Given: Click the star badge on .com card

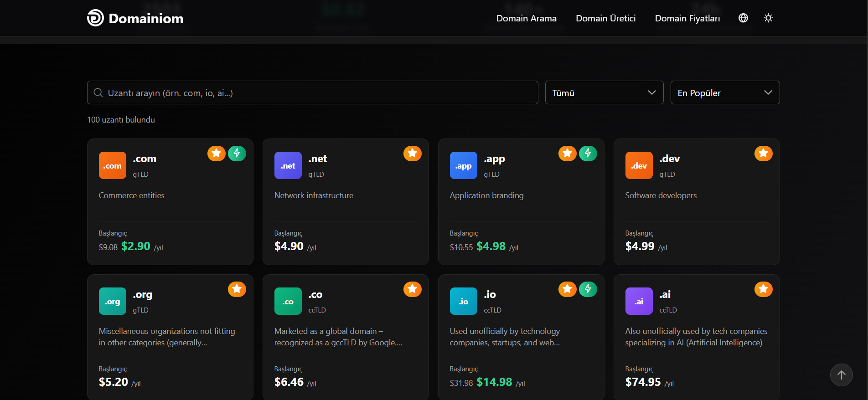Looking at the screenshot, I should point(217,154).
